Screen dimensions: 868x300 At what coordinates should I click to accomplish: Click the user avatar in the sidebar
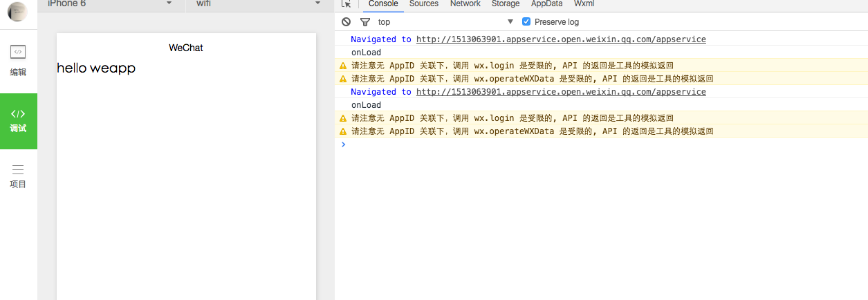coord(17,11)
